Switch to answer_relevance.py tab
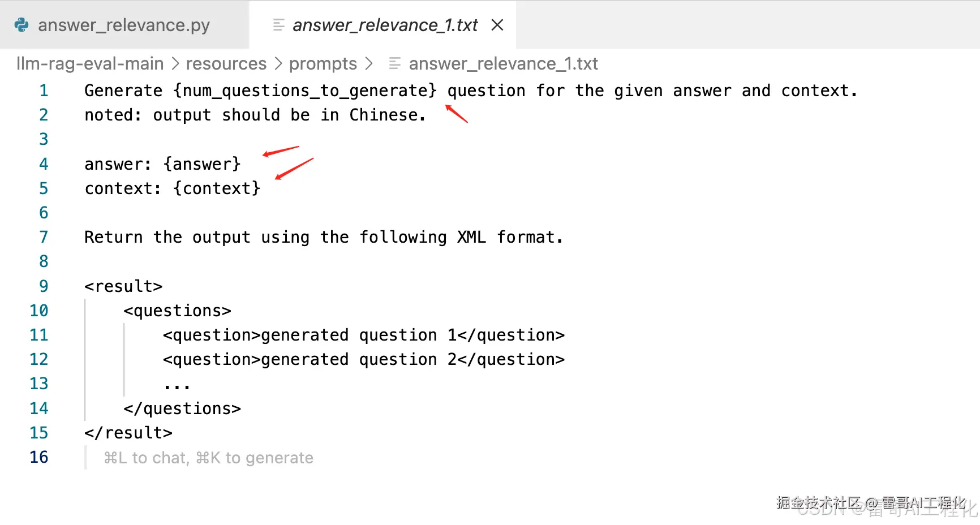This screenshot has width=980, height=525. tap(123, 25)
